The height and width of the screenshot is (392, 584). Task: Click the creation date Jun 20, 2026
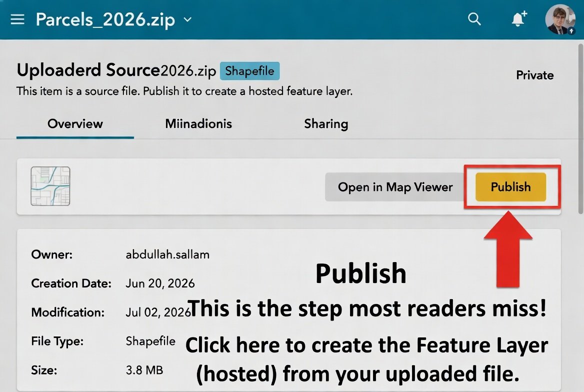point(160,283)
